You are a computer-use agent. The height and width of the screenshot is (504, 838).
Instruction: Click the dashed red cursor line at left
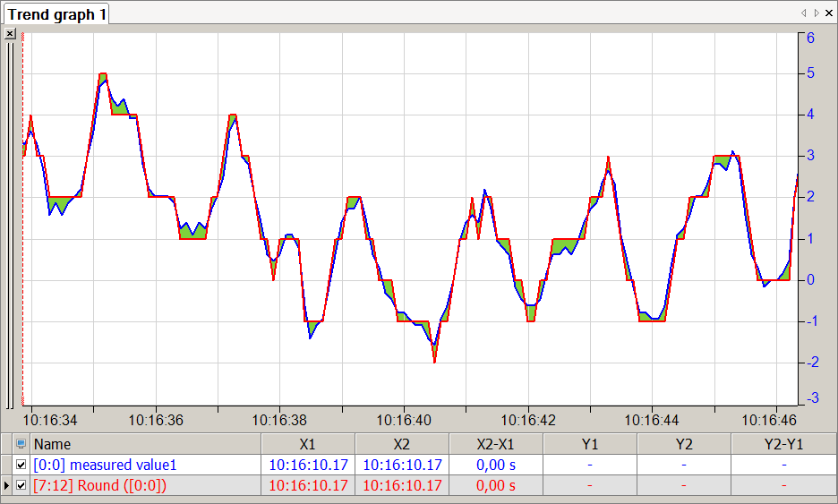point(23,224)
